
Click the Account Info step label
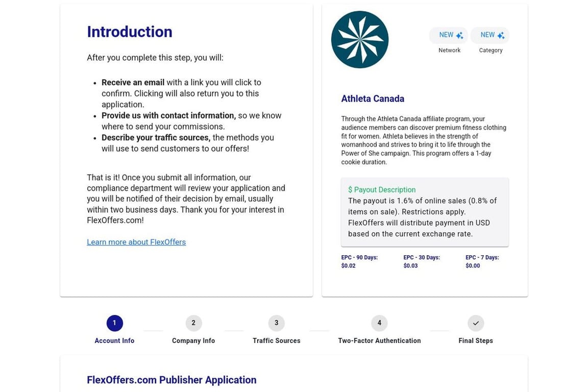coord(114,340)
